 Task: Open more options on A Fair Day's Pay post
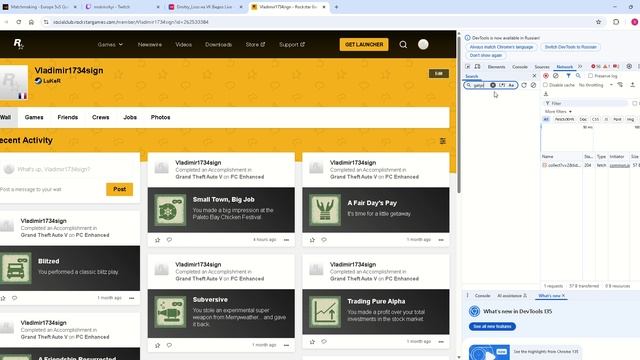pyautogui.click(x=441, y=240)
